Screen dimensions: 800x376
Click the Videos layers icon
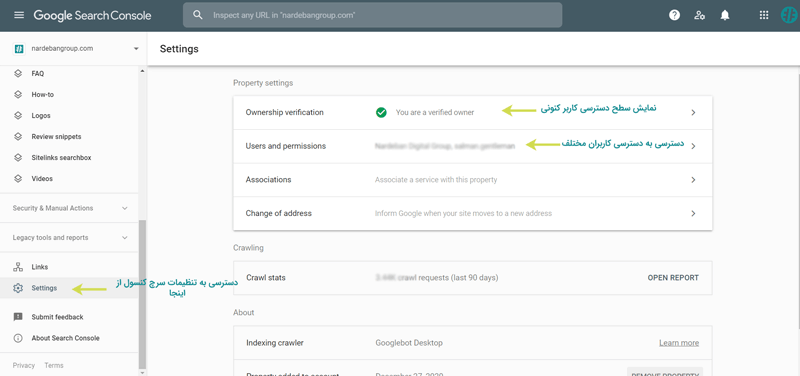click(18, 179)
